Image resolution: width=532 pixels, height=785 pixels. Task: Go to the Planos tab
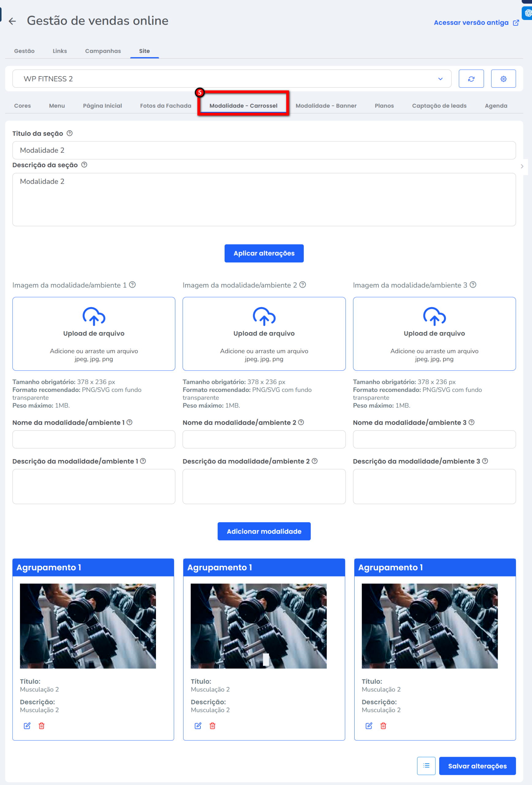pos(384,106)
